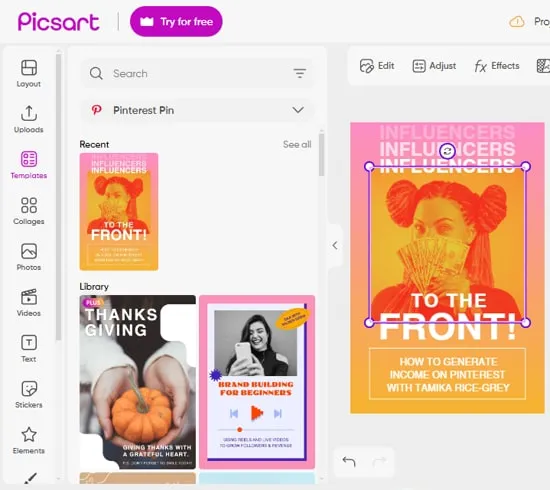Open the Uploads section

[x=29, y=119]
